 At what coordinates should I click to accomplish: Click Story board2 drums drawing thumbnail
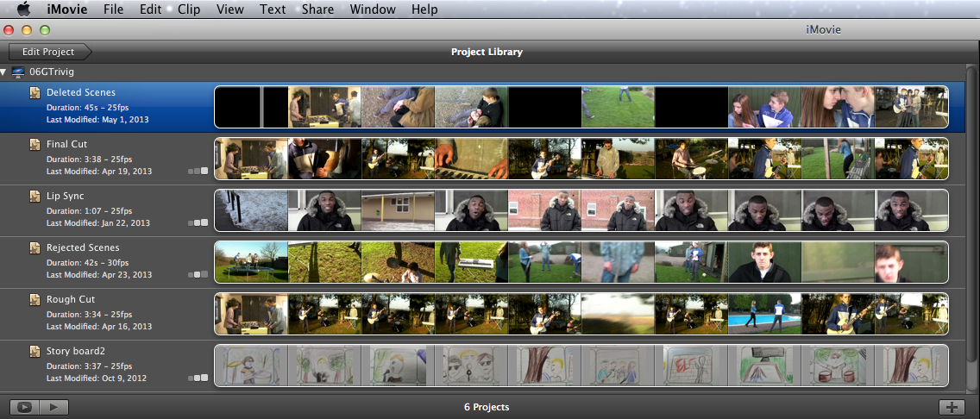point(838,366)
